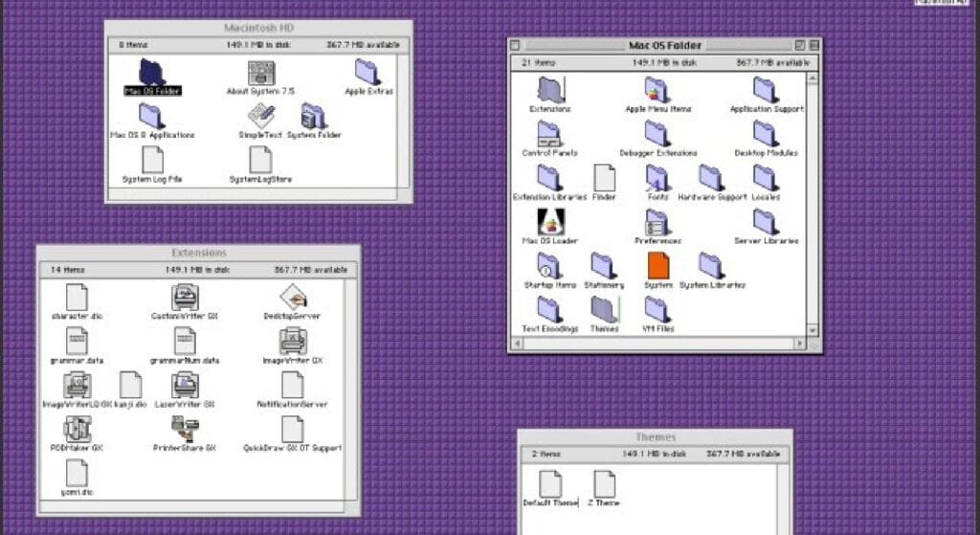
Task: Select the System Log File document
Action: click(152, 160)
